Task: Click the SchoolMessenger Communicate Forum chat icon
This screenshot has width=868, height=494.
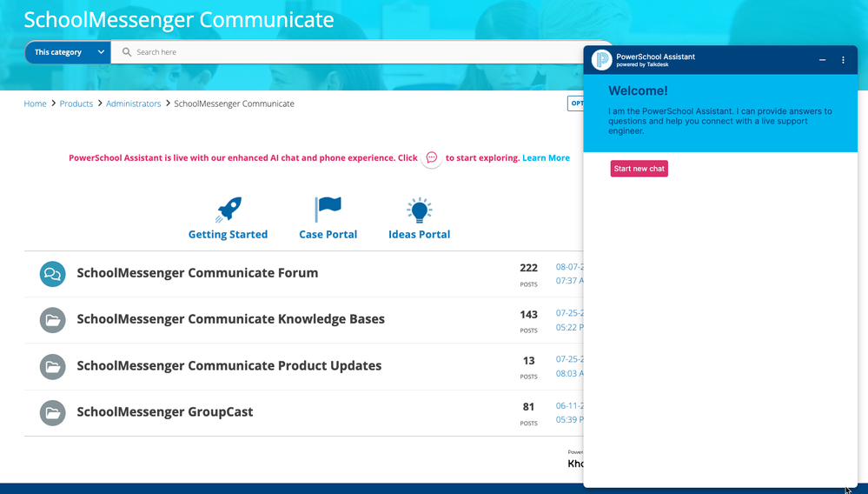Action: [x=53, y=273]
